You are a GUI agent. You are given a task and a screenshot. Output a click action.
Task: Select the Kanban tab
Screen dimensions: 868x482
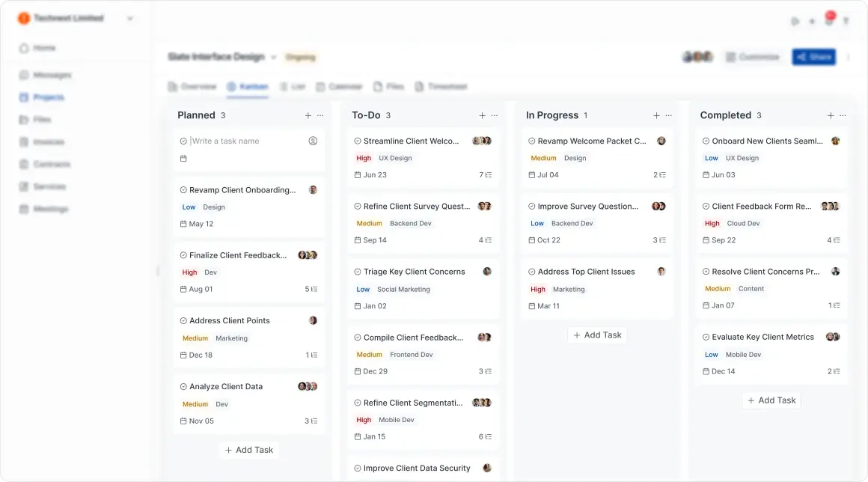(248, 87)
